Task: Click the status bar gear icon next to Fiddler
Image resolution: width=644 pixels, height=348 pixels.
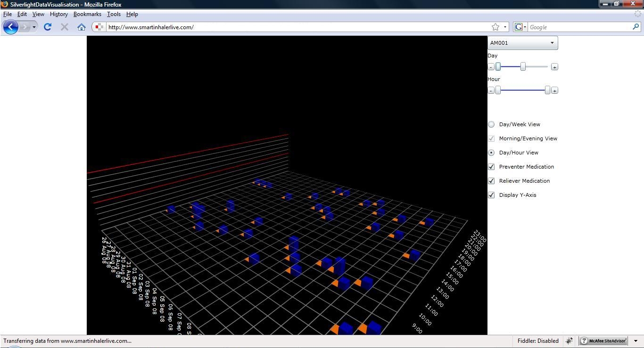Action: pyautogui.click(x=569, y=341)
